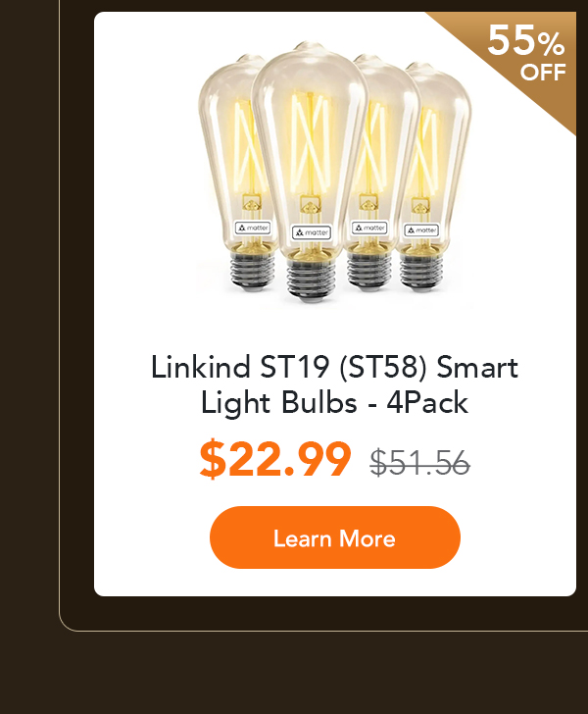Select the rightmost bulb in the image
The height and width of the screenshot is (714, 588).
437,178
